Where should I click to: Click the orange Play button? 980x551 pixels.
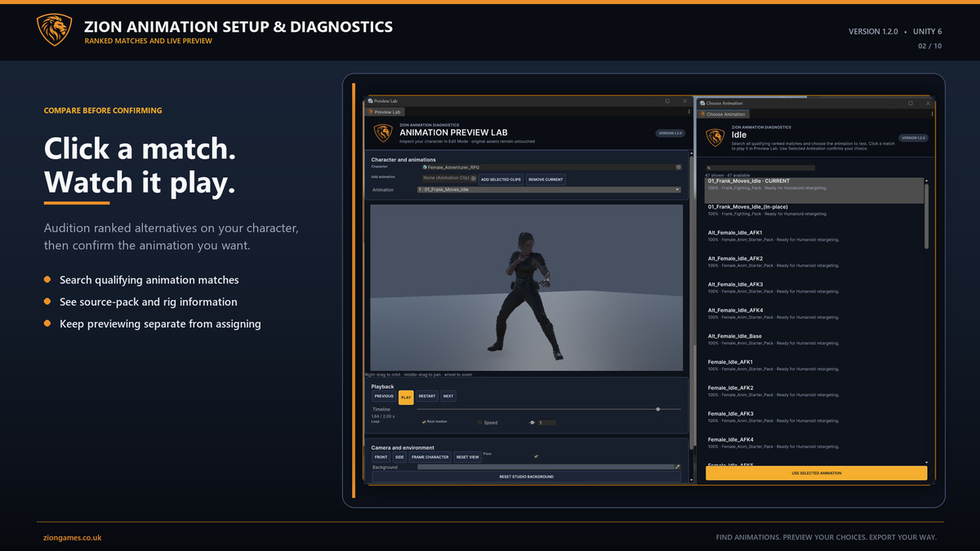406,397
